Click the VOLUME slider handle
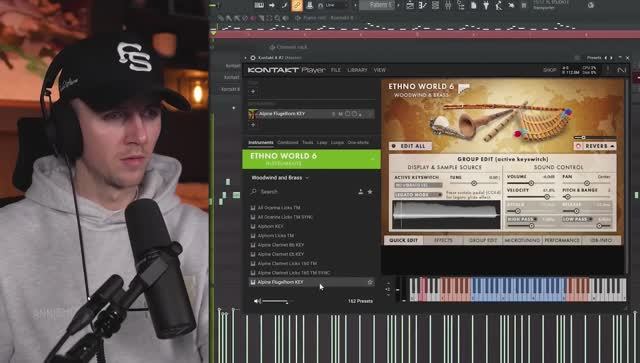640x363 pixels. (531, 183)
